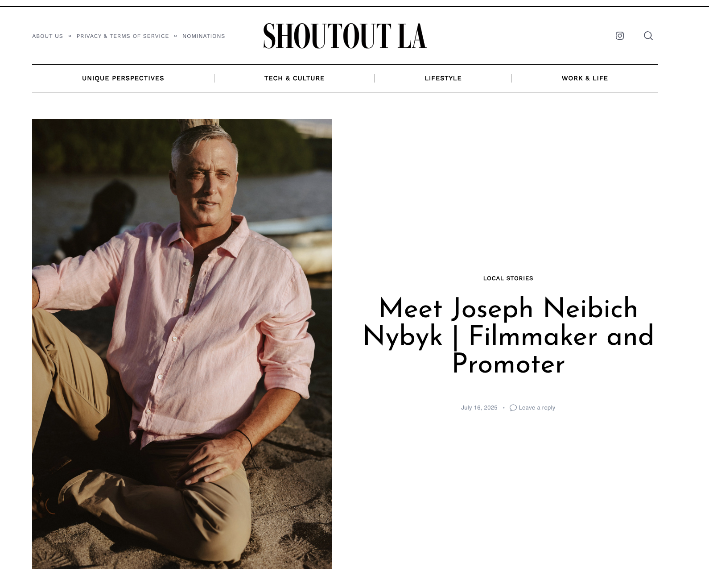Click the Leave a reply link

coord(537,407)
